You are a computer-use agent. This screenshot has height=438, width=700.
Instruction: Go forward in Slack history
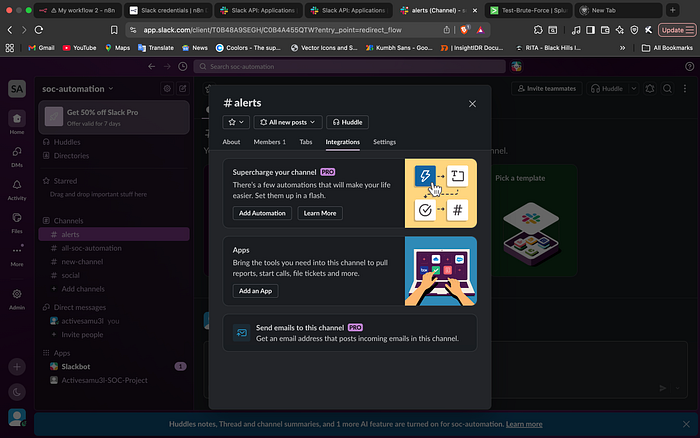[x=167, y=66]
